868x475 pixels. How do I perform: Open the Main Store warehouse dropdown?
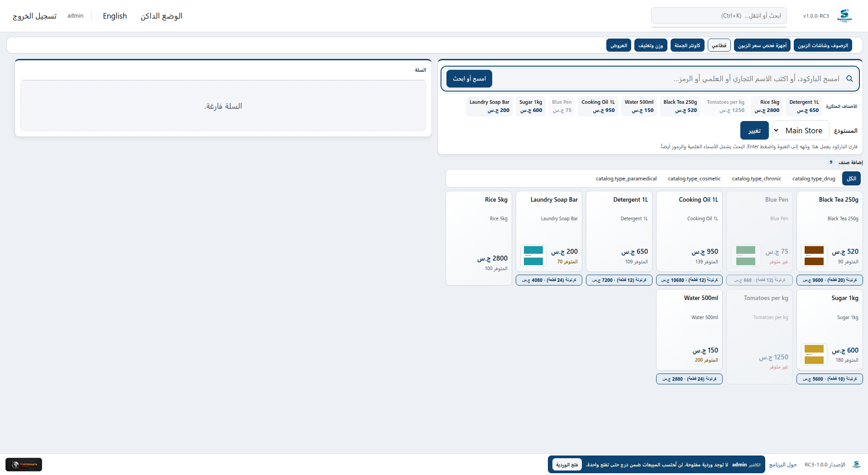[801, 131]
